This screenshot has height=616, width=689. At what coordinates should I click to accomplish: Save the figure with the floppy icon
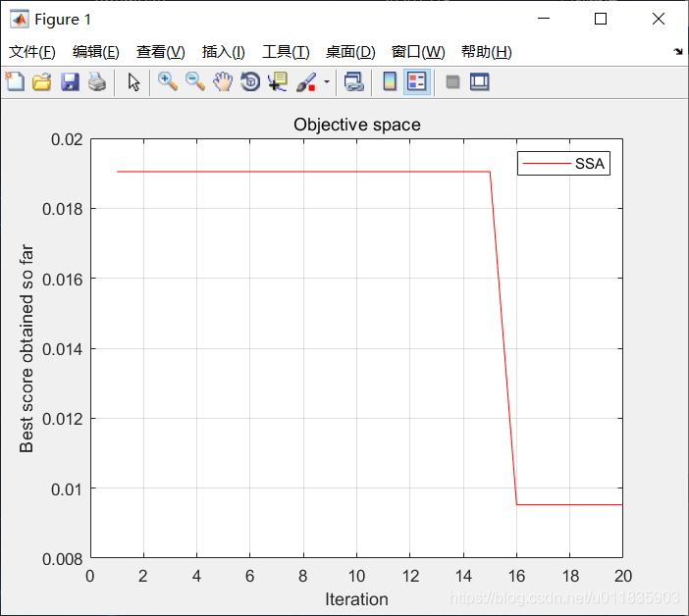pos(70,81)
